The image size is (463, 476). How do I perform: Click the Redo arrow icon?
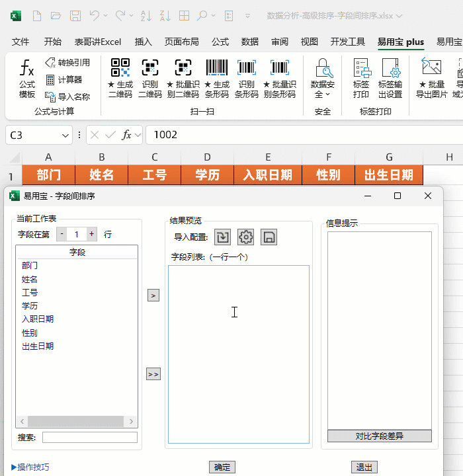[x=120, y=15]
